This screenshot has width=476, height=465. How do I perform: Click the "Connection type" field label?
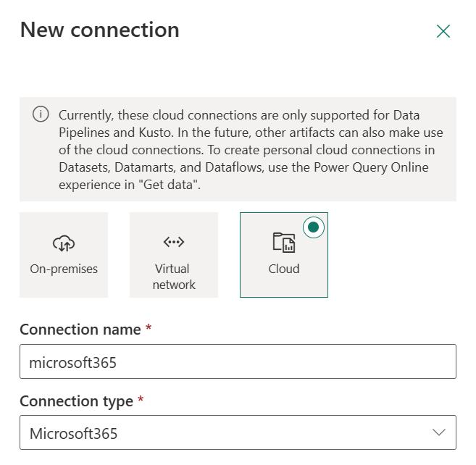pos(76,401)
